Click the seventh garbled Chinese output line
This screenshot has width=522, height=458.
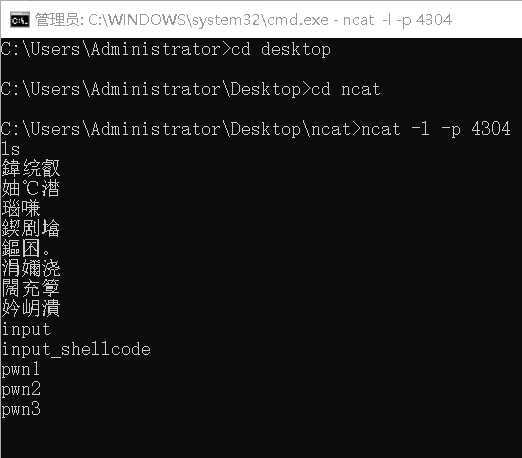tap(31, 288)
